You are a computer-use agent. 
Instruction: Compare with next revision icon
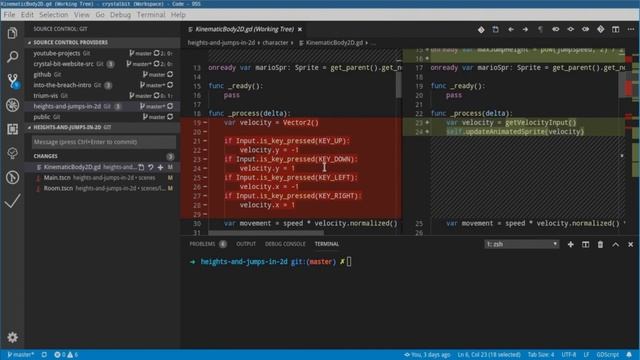[x=585, y=29]
